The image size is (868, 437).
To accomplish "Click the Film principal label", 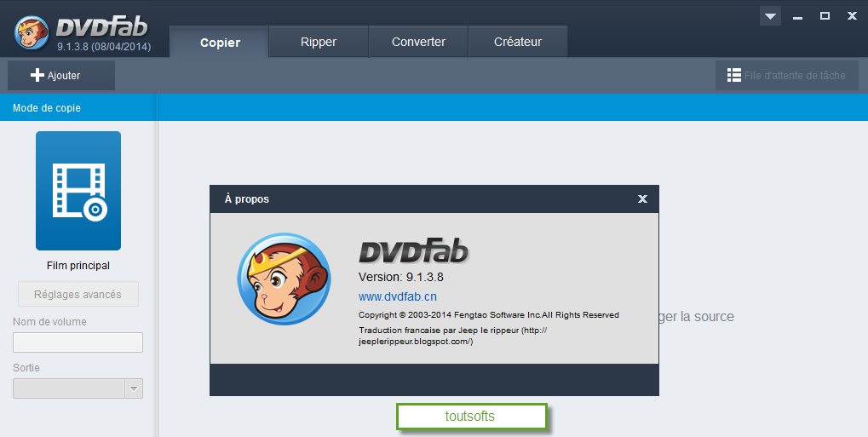I will (x=78, y=265).
